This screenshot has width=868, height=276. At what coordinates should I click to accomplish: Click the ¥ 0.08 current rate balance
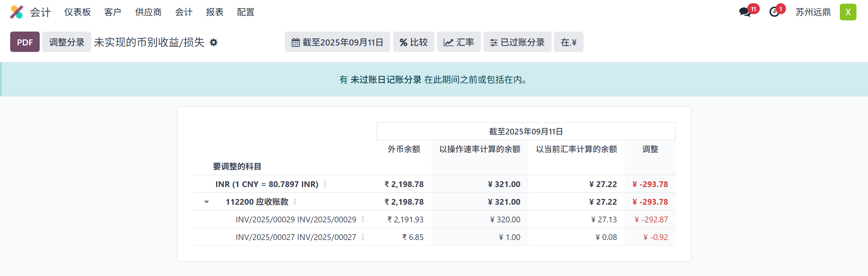[606, 237]
